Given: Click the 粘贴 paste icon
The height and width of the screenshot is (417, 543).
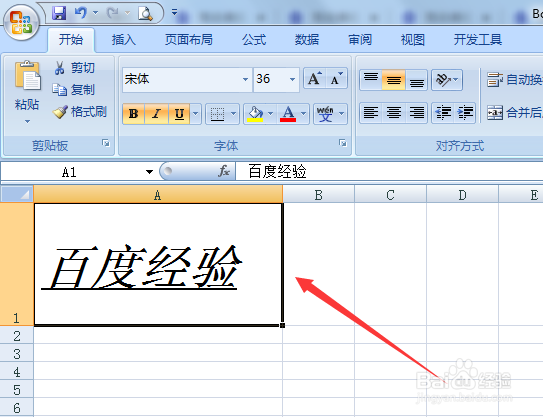Looking at the screenshot, I should click(27, 76).
